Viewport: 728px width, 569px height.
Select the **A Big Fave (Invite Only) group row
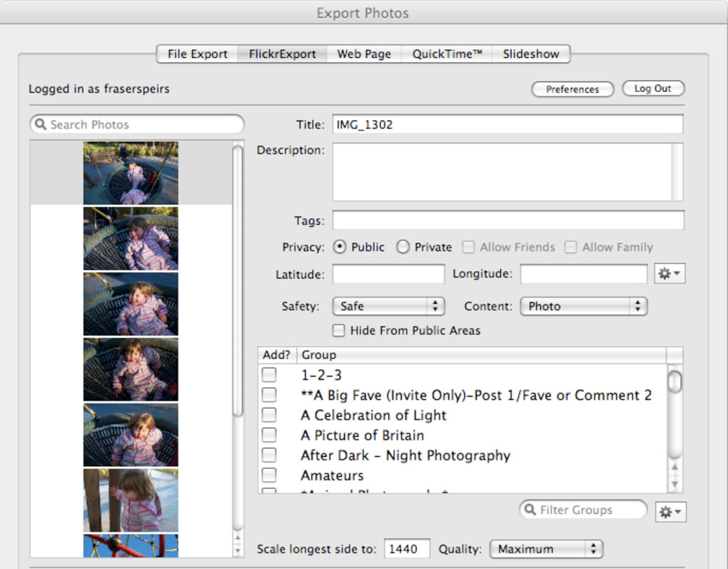[x=462, y=395]
